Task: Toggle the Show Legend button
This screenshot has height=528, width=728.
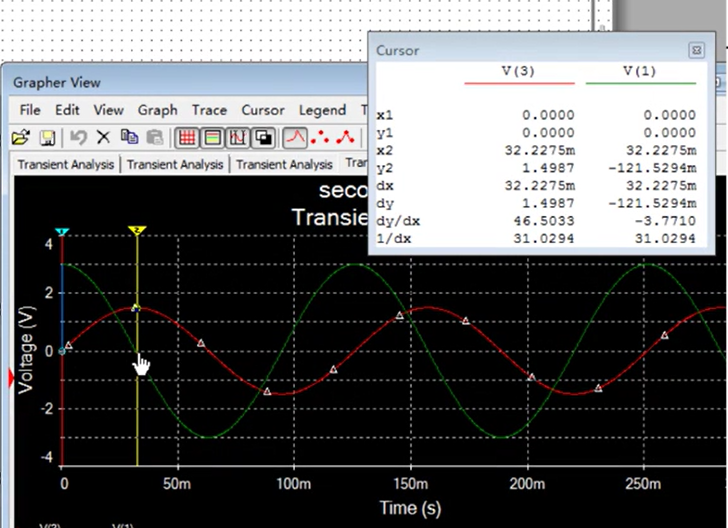Action: pyautogui.click(x=213, y=137)
